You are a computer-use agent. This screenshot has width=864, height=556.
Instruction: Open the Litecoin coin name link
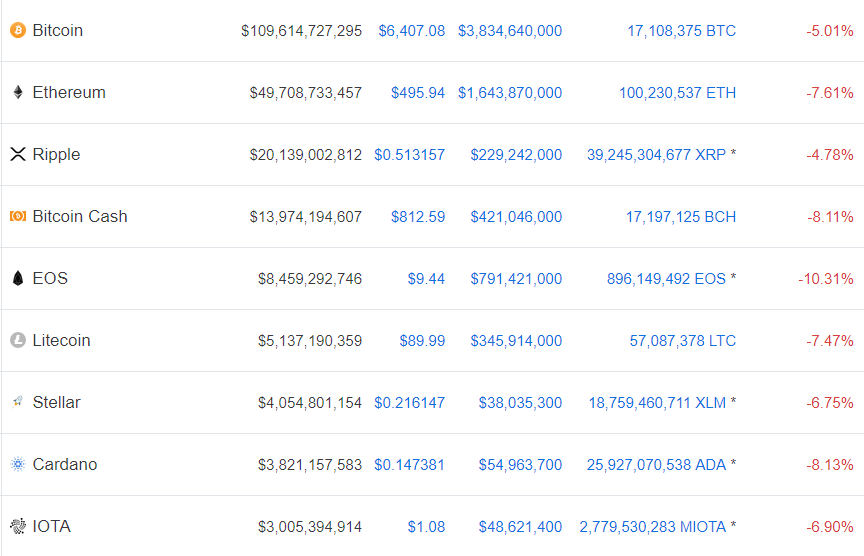point(61,340)
